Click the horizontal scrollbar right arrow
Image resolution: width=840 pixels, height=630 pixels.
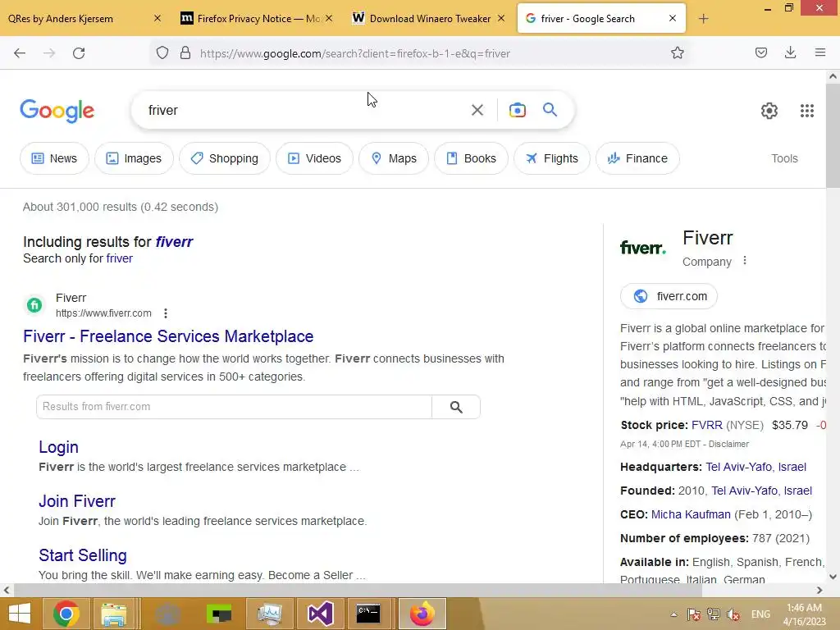(819, 590)
